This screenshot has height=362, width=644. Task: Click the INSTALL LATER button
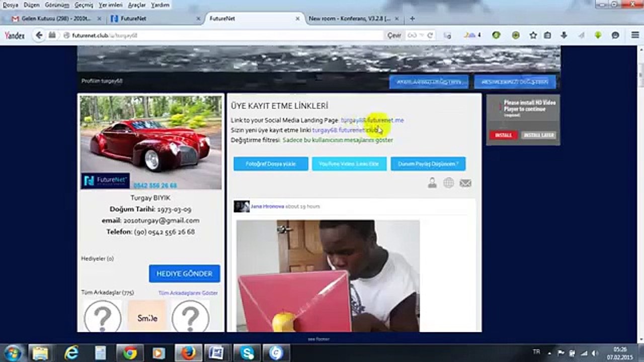click(538, 135)
